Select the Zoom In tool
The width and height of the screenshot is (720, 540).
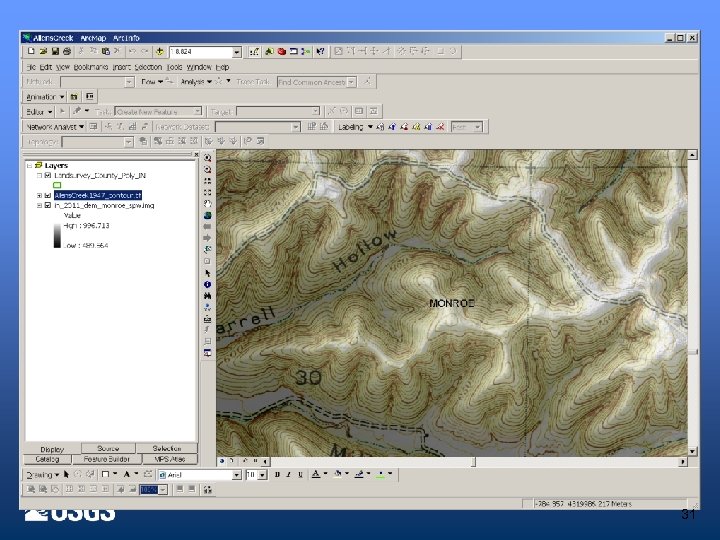coord(208,158)
